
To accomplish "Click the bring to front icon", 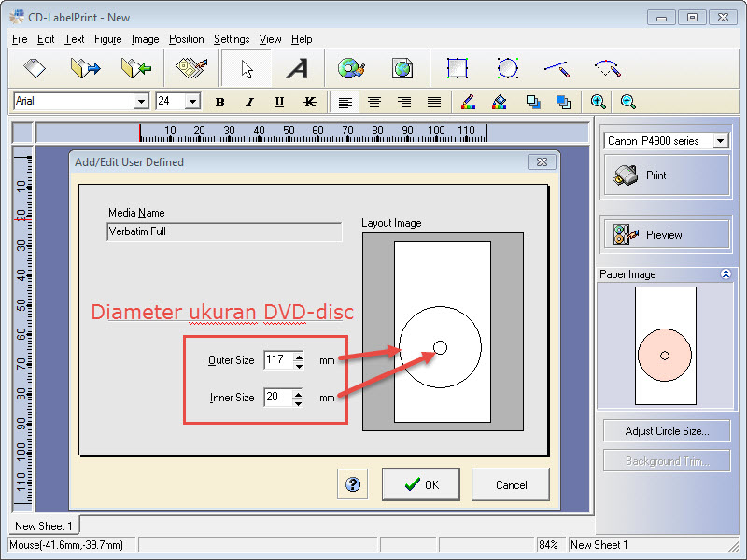I will point(533,102).
